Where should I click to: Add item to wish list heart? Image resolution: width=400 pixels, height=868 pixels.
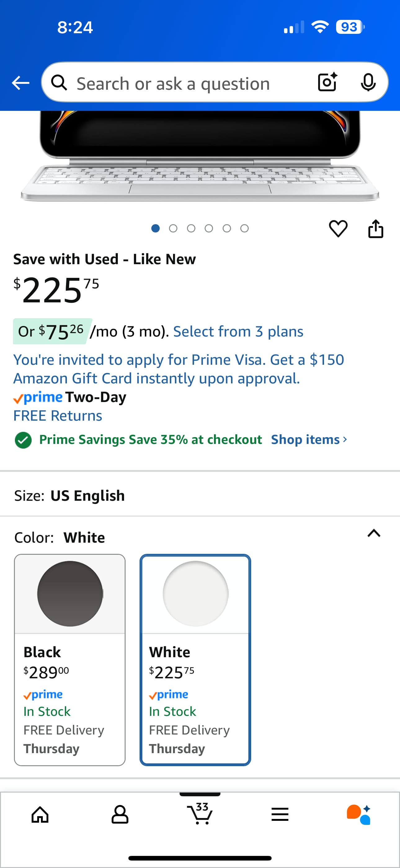coord(338,228)
